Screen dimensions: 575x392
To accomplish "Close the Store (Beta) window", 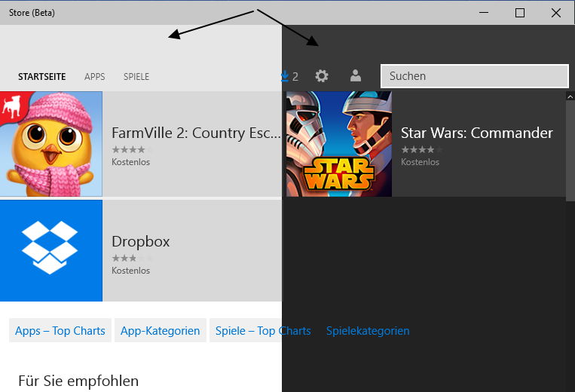I will pyautogui.click(x=556, y=13).
